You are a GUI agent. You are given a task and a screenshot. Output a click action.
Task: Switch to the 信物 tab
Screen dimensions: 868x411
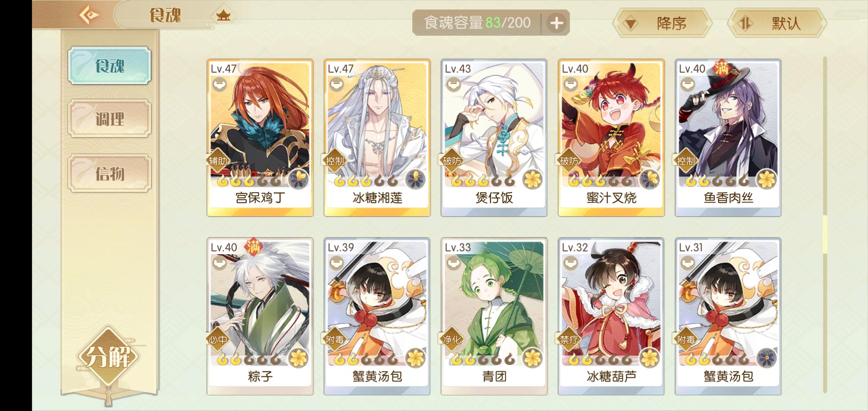click(x=110, y=173)
